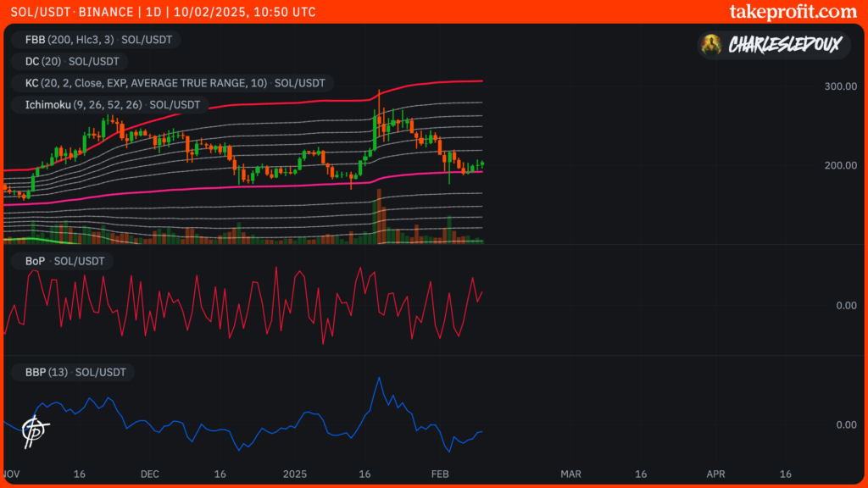Image resolution: width=868 pixels, height=488 pixels.
Task: Click the 300.00 price axis label
Action: click(x=840, y=86)
